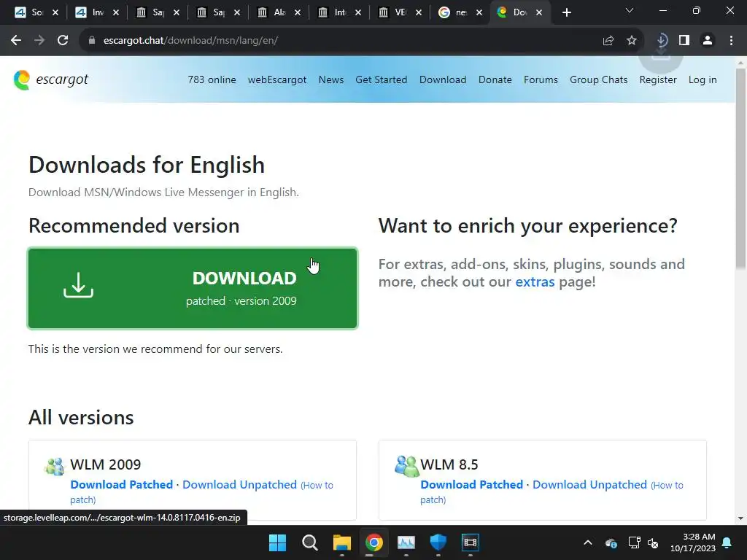Click the WLM 8.5 messenger icon
Image resolution: width=747 pixels, height=560 pixels.
pyautogui.click(x=406, y=466)
